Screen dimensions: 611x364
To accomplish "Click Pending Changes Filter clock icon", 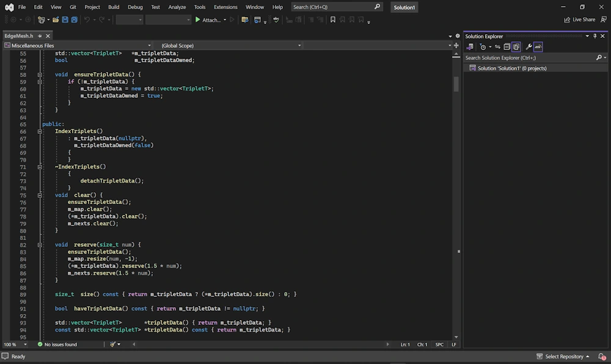I will (483, 46).
